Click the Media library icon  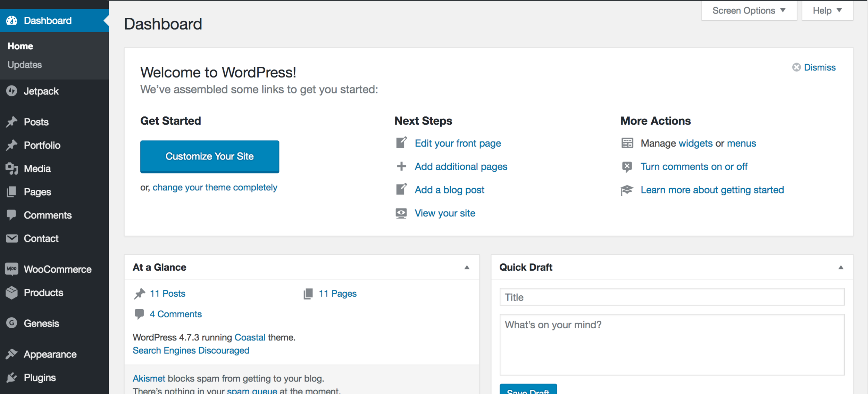pos(12,169)
